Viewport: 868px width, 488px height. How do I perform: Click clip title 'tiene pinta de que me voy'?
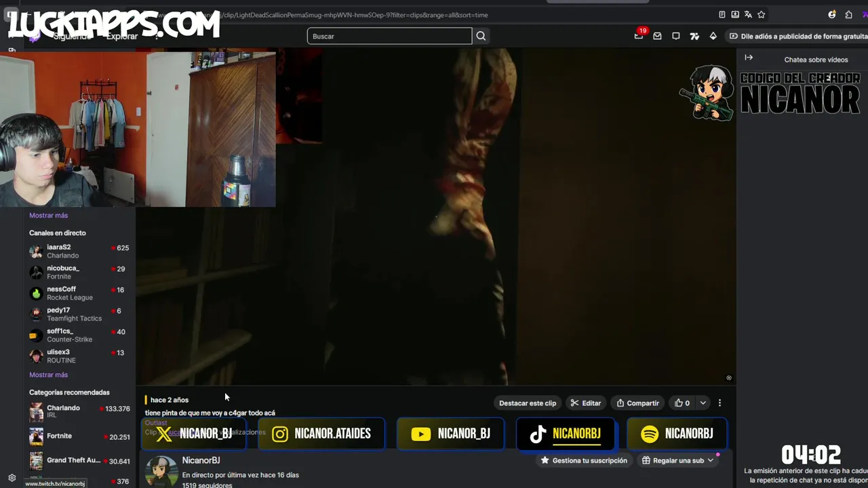(210, 413)
